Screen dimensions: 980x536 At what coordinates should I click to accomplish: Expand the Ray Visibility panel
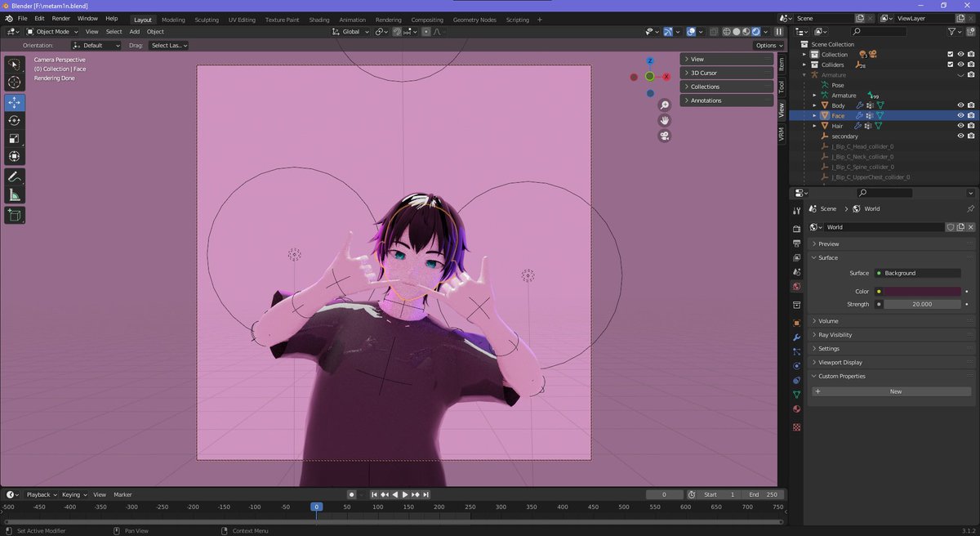tap(890, 335)
